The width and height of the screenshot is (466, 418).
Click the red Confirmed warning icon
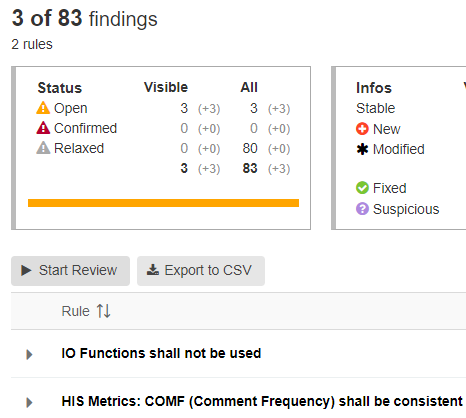(43, 128)
